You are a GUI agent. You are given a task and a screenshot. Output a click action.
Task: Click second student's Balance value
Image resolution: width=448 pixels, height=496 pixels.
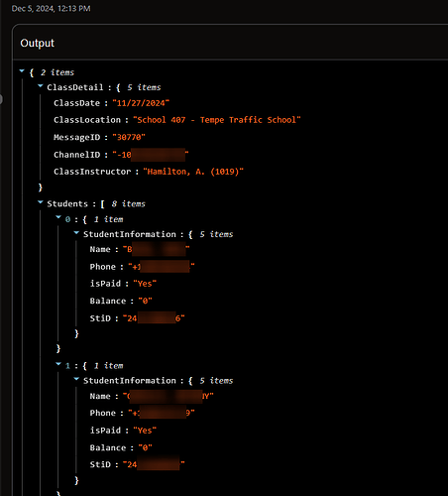coord(145,448)
